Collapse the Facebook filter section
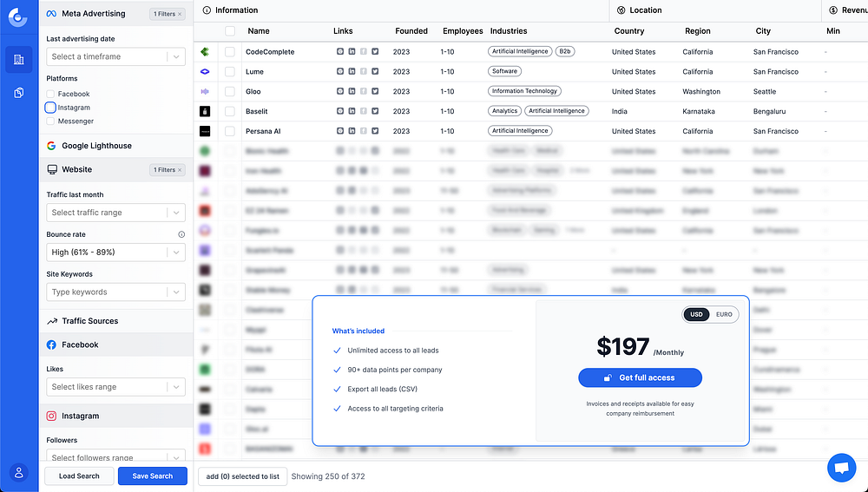The height and width of the screenshot is (492, 868). click(116, 344)
